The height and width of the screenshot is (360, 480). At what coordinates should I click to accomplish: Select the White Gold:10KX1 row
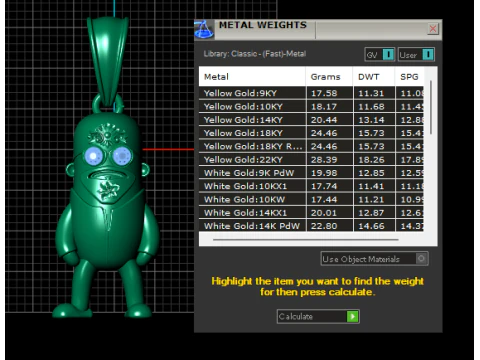tap(311, 186)
